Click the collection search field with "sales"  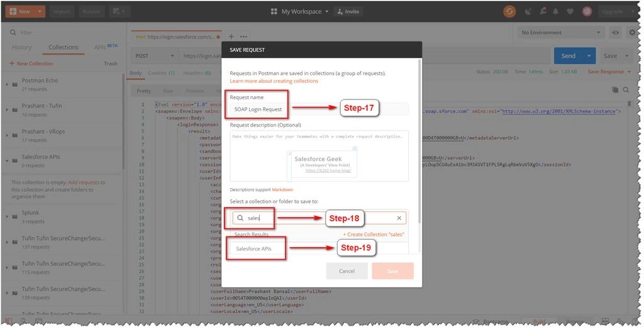coord(319,218)
